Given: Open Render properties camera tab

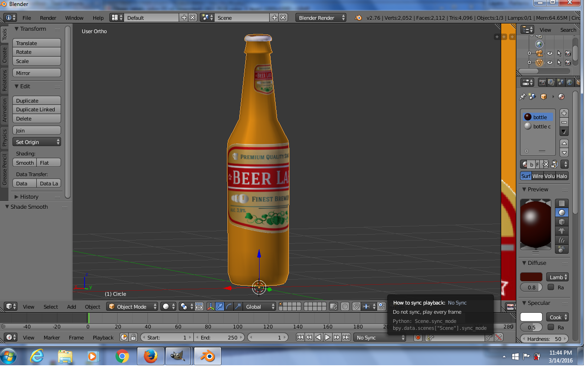Looking at the screenshot, I should pyautogui.click(x=542, y=82).
